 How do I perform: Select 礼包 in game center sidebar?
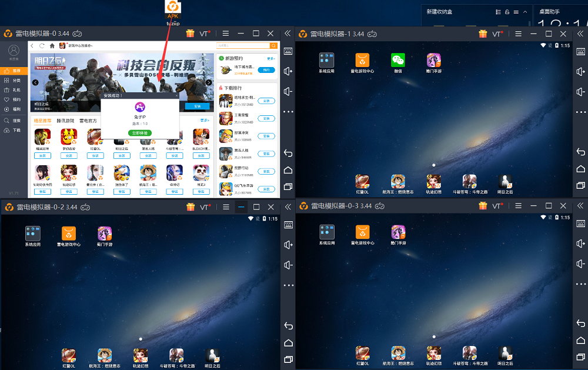tap(14, 90)
